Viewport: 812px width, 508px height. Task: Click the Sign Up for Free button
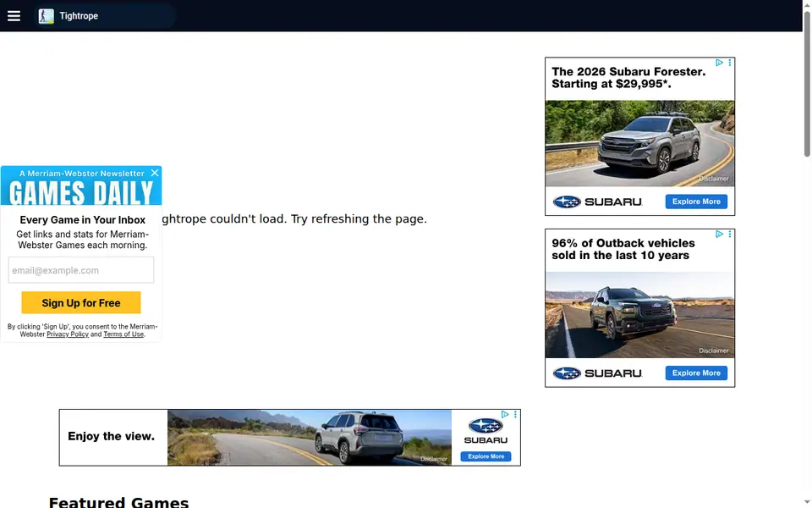click(x=81, y=303)
